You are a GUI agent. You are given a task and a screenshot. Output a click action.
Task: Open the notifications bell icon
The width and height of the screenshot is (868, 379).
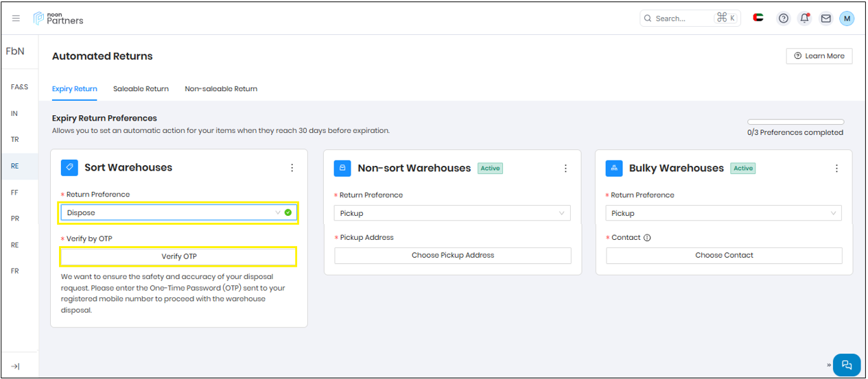[x=804, y=19]
